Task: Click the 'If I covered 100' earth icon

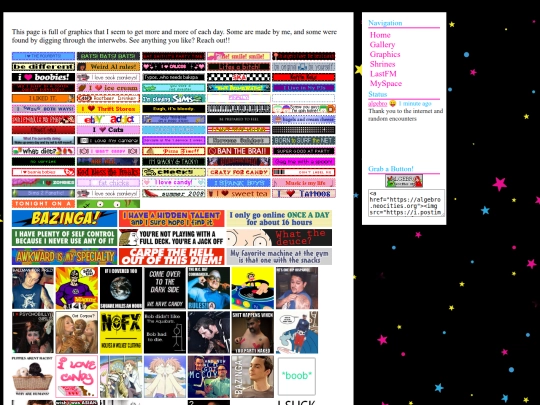Action: click(x=121, y=288)
